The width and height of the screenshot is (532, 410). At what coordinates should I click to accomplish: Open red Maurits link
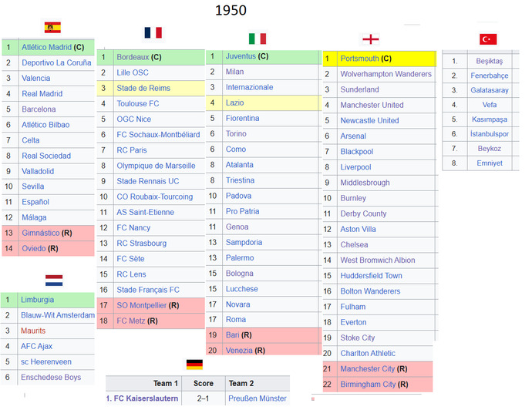pos(33,331)
